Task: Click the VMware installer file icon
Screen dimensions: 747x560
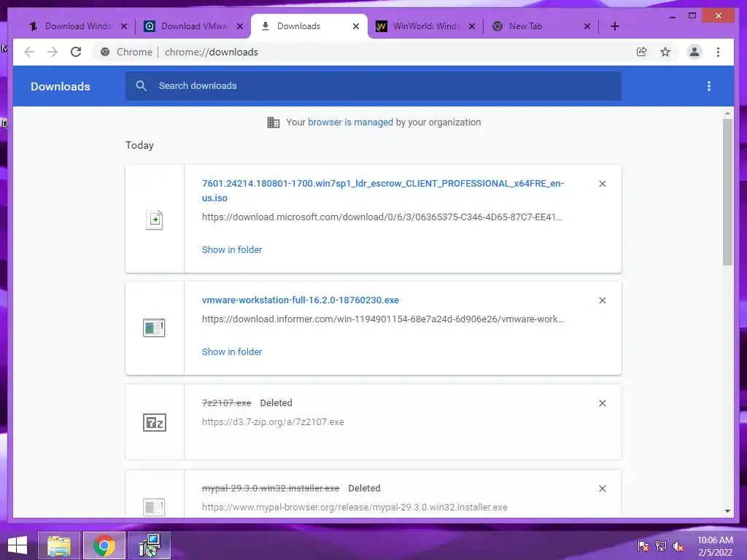Action: (154, 327)
